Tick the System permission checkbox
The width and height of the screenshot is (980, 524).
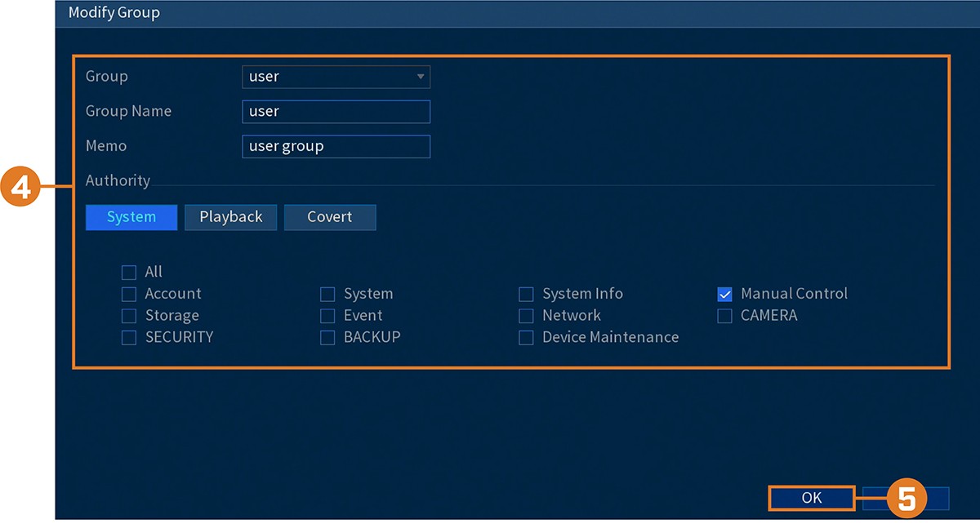(x=327, y=294)
